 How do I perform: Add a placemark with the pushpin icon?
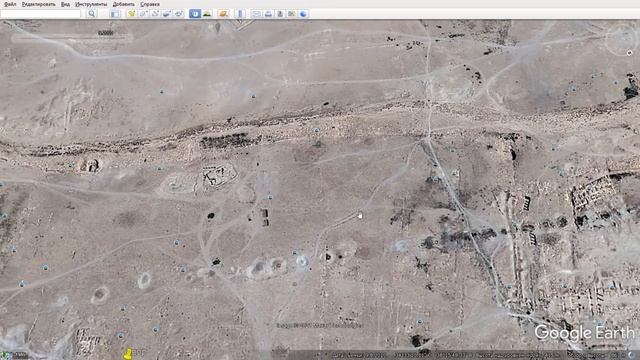coord(131,14)
